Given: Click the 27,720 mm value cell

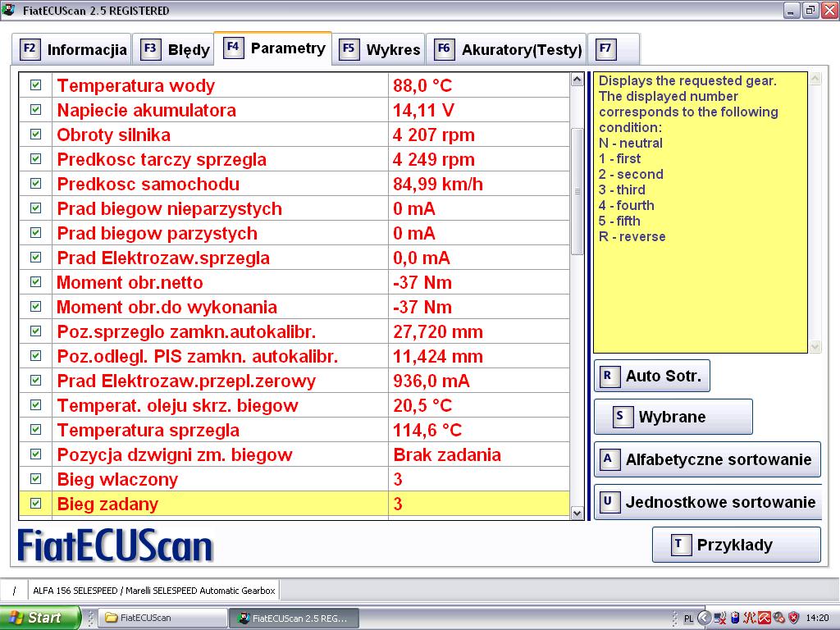Looking at the screenshot, I should point(479,331).
